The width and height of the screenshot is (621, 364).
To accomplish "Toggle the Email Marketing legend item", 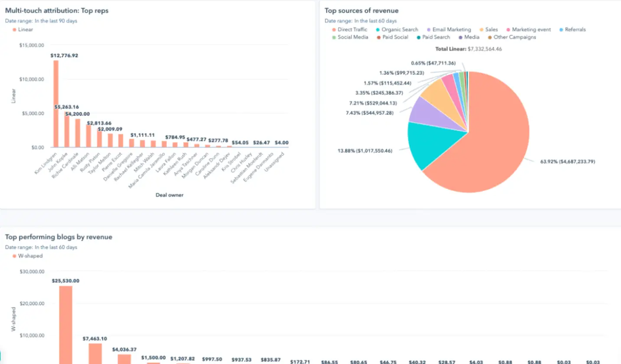I will [448, 29].
